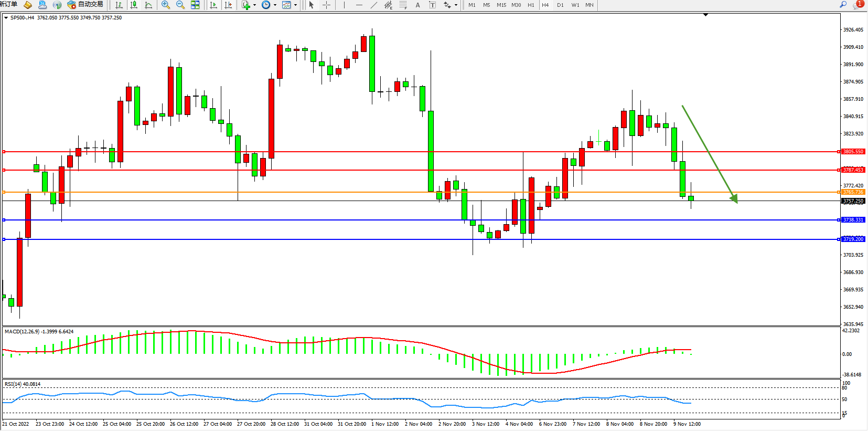Select the crosshair tool

coord(326,5)
